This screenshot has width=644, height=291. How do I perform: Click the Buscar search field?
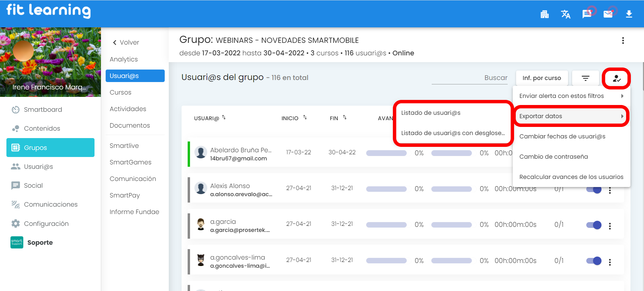coord(469,78)
